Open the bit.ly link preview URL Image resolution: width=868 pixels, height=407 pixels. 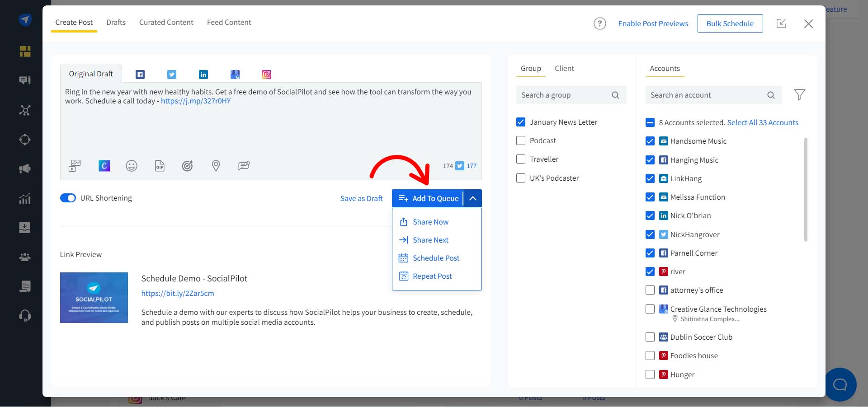coord(178,293)
